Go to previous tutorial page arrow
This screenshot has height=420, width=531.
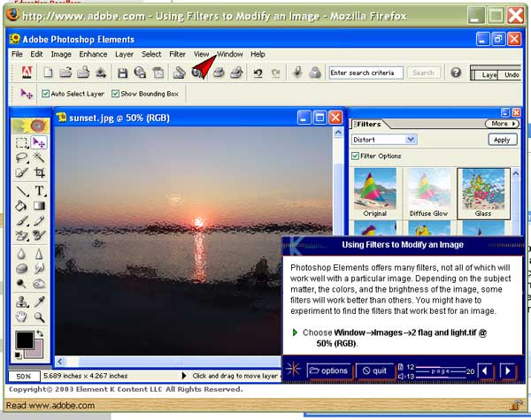click(485, 371)
